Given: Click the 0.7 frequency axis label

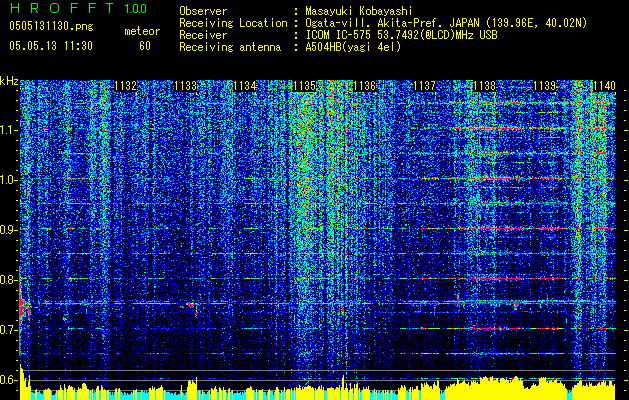Looking at the screenshot, I should point(9,330).
